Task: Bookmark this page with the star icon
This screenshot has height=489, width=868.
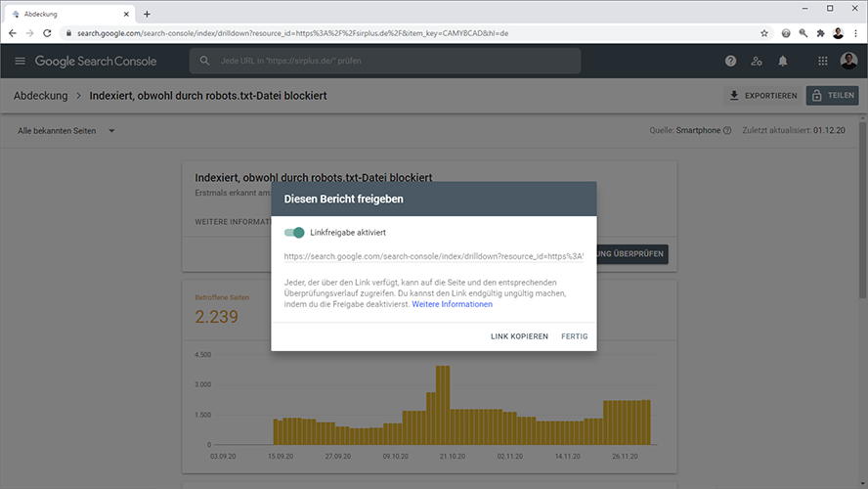Action: pos(764,33)
